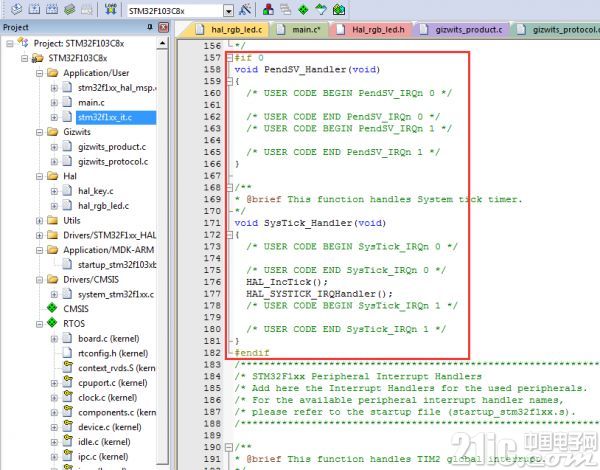
Task: Expand the main.c file node
Action: (x=54, y=103)
